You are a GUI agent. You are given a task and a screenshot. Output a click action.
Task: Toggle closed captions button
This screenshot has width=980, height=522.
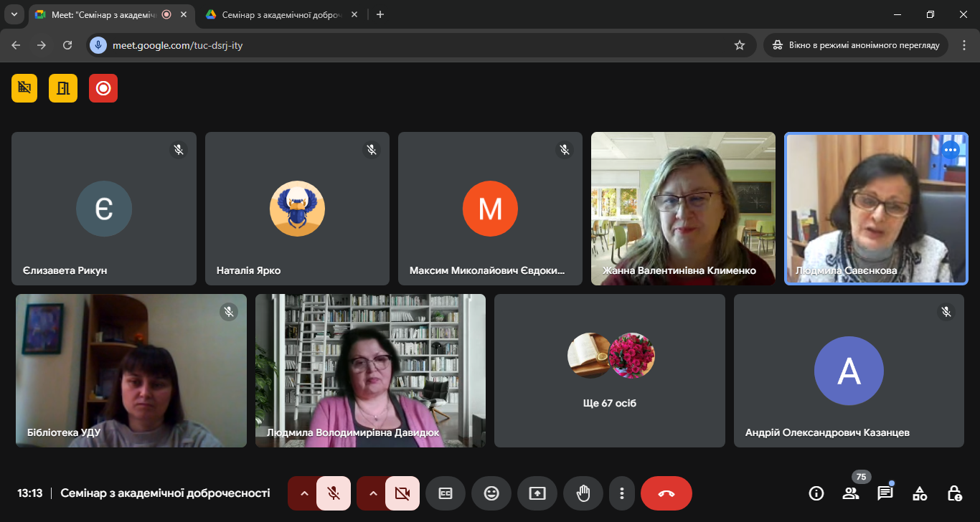pyautogui.click(x=446, y=493)
